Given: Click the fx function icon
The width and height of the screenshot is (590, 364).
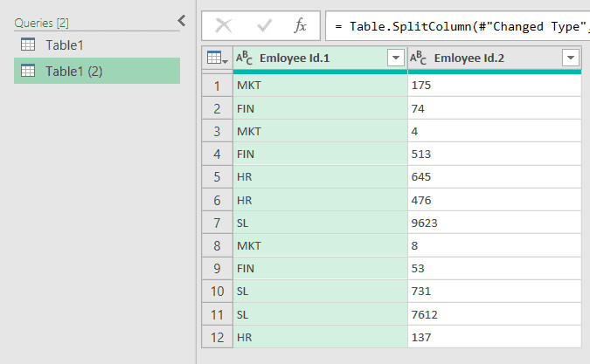Looking at the screenshot, I should (300, 26).
